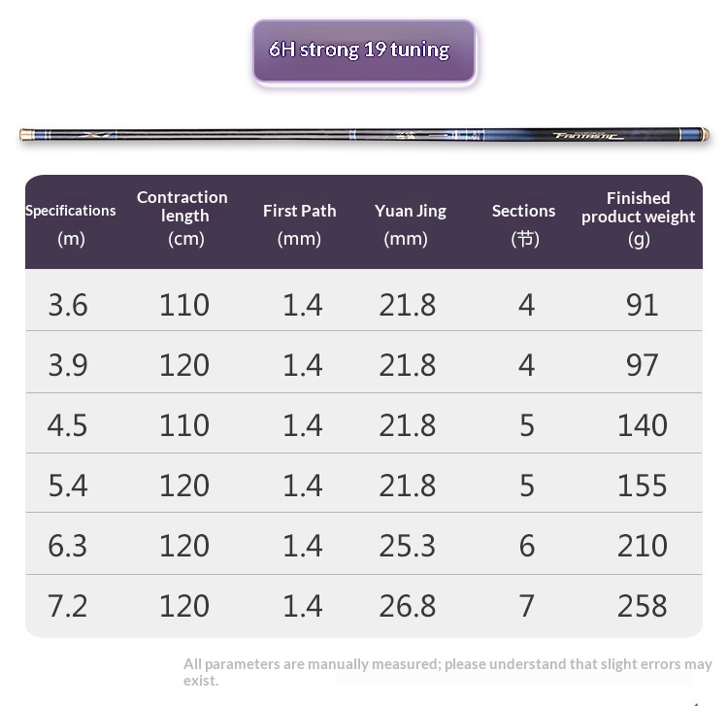Select the 25.3 Yuan Jing value

pos(408,546)
